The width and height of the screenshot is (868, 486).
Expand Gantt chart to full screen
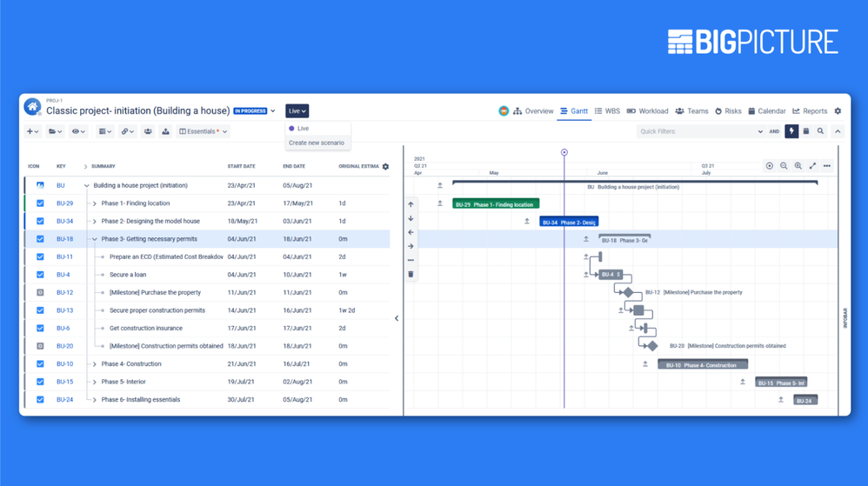coord(812,166)
